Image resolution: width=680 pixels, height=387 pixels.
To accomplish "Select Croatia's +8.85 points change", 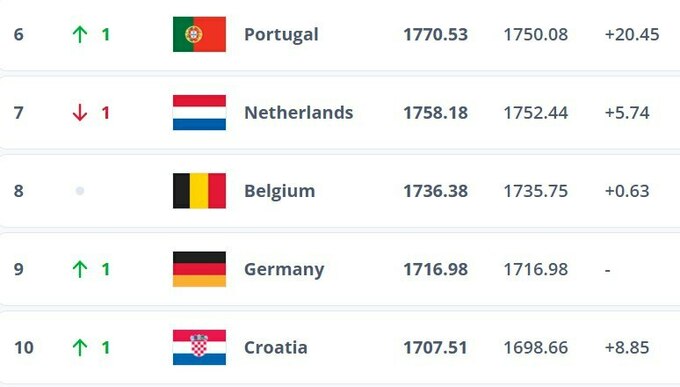I will (x=627, y=348).
